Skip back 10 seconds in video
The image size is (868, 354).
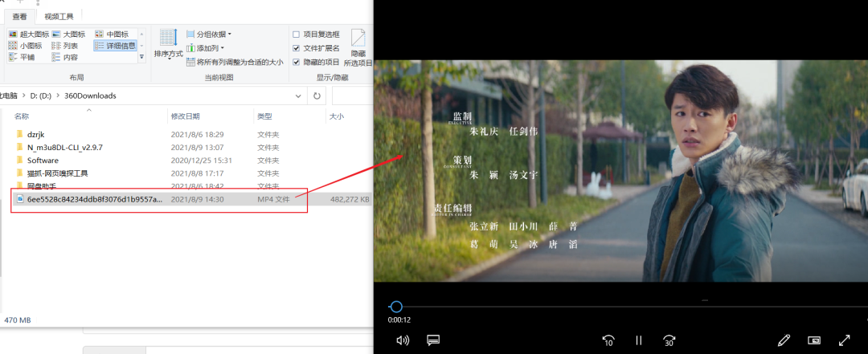tap(608, 340)
